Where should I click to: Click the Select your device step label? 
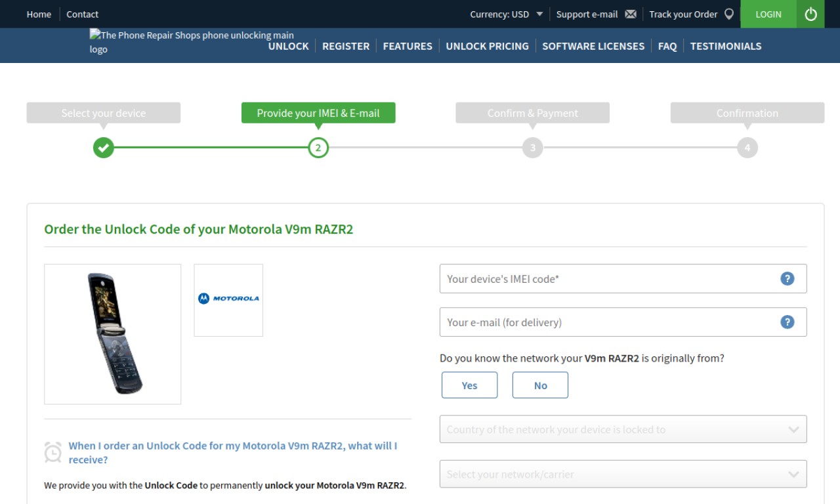(x=104, y=113)
